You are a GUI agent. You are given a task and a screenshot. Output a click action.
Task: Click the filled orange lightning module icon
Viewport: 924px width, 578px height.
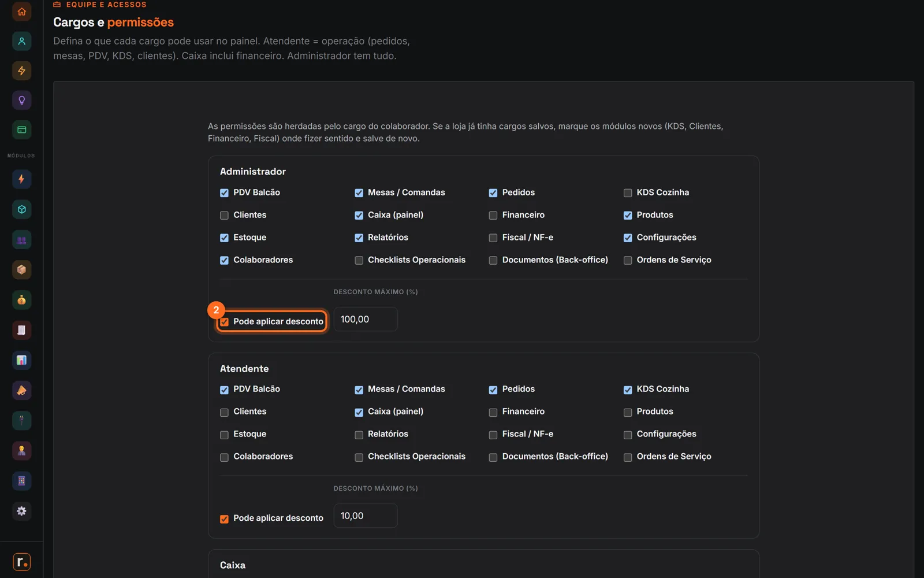click(21, 179)
